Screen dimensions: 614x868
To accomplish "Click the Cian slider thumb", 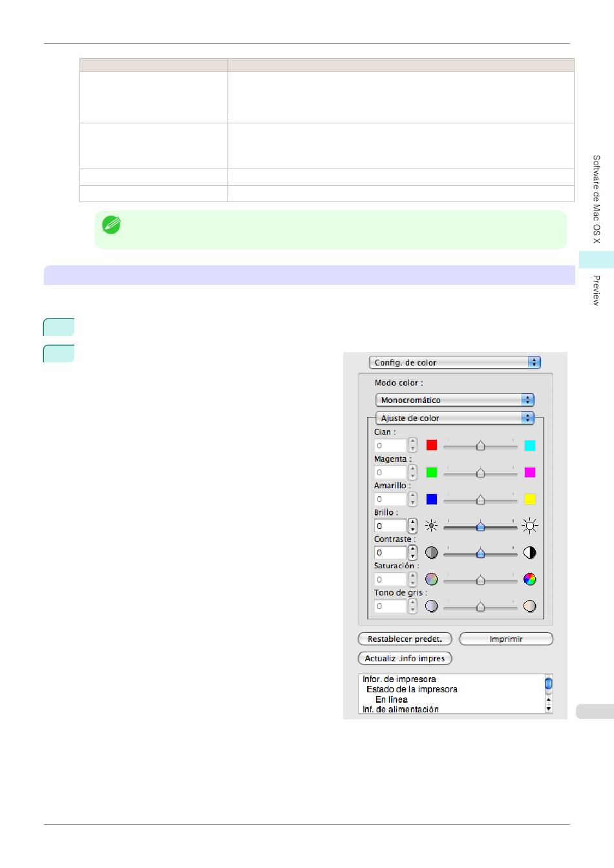I will [480, 446].
